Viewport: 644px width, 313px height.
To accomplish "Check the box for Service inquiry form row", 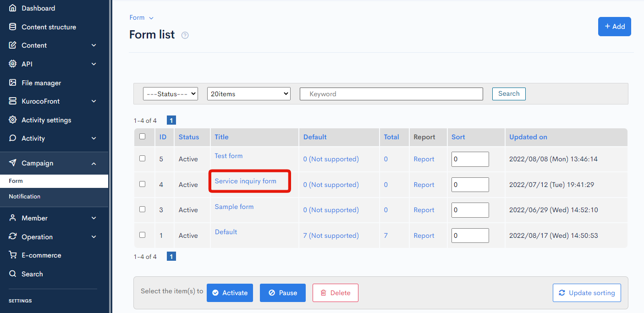I will [142, 184].
